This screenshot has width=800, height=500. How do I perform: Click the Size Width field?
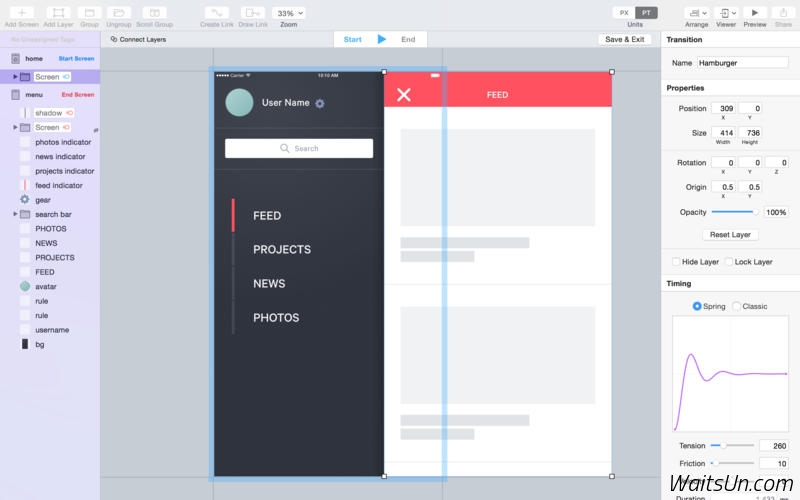[723, 133]
